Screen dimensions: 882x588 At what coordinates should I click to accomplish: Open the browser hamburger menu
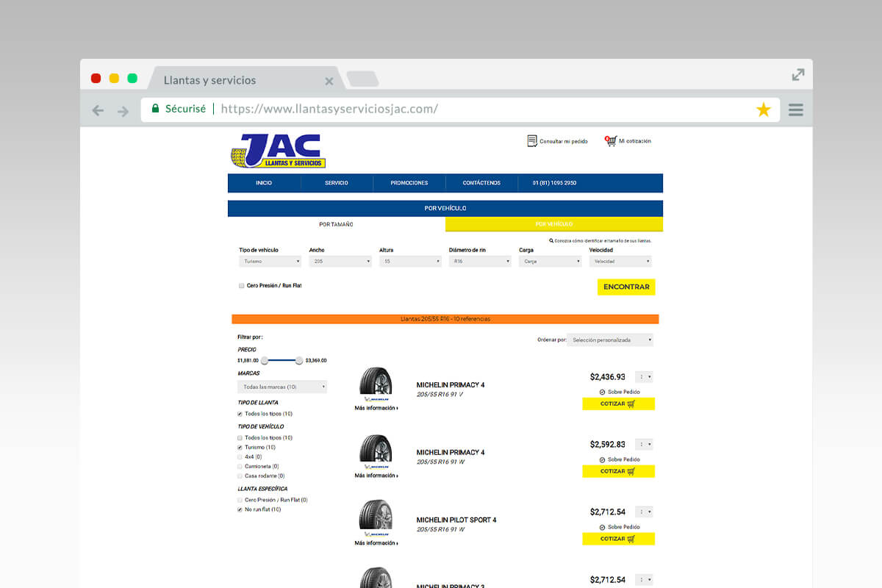click(795, 110)
